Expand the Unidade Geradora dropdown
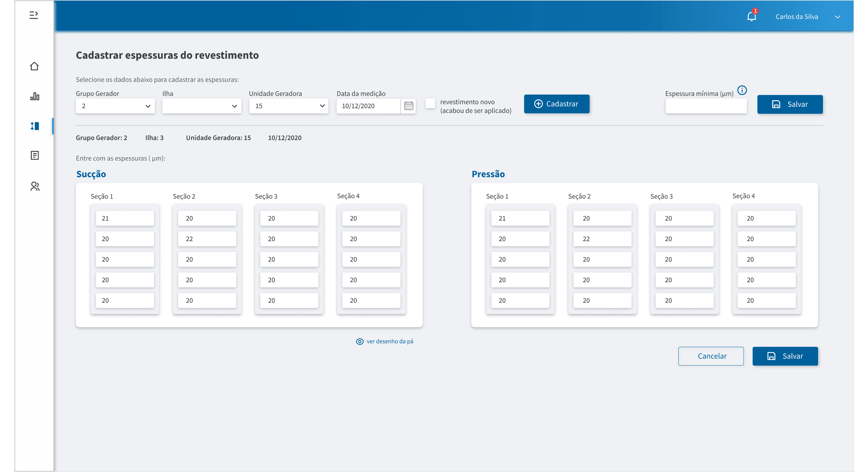The image size is (868, 472). pyautogui.click(x=288, y=106)
